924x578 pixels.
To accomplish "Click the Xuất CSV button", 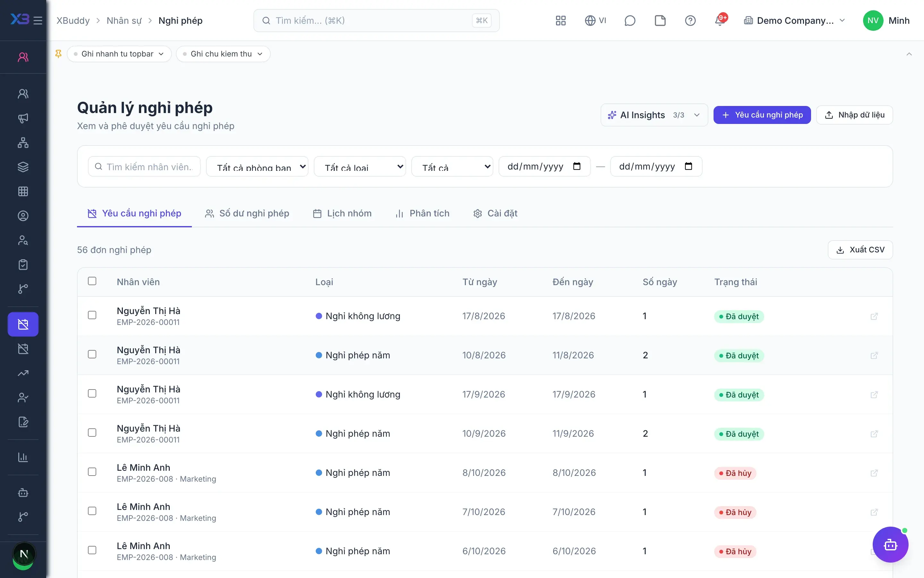I will coord(860,250).
